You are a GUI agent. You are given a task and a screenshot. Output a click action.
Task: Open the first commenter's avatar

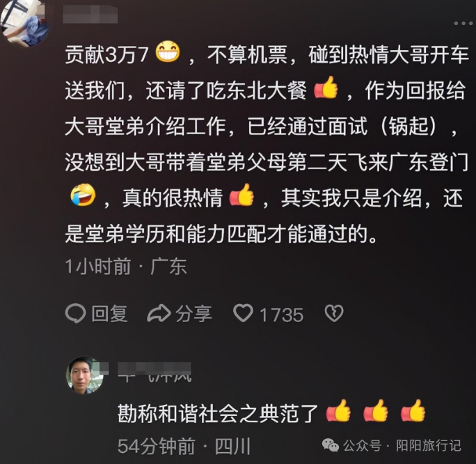tap(25, 23)
